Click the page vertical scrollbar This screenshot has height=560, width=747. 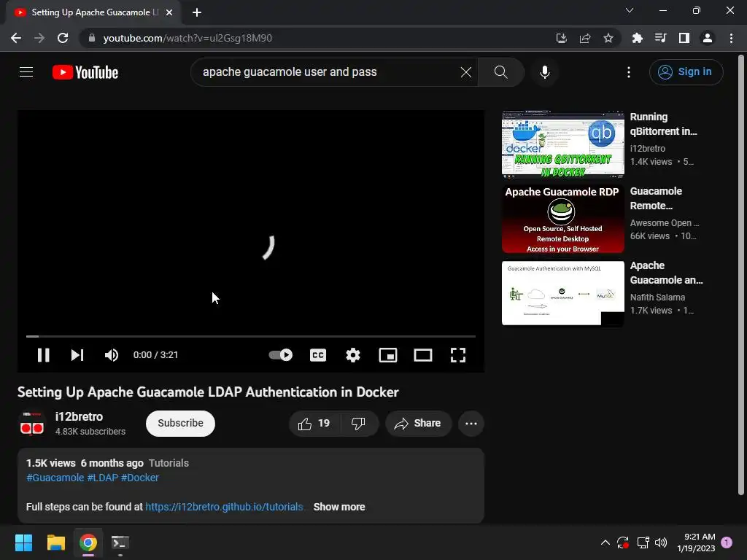(741, 275)
